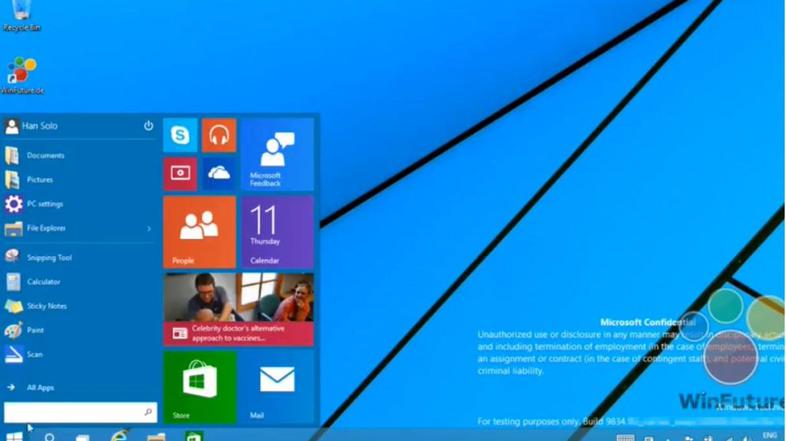Open the orange headphones Music tile
Viewport: 786px width, 441px height.
(219, 135)
